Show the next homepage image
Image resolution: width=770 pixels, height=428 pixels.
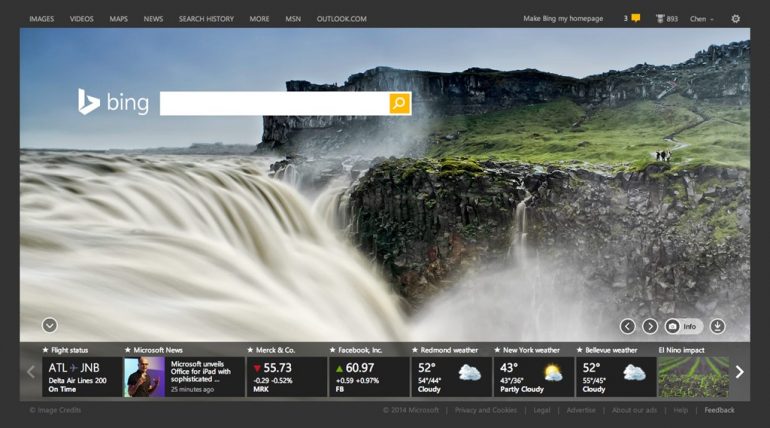[650, 326]
